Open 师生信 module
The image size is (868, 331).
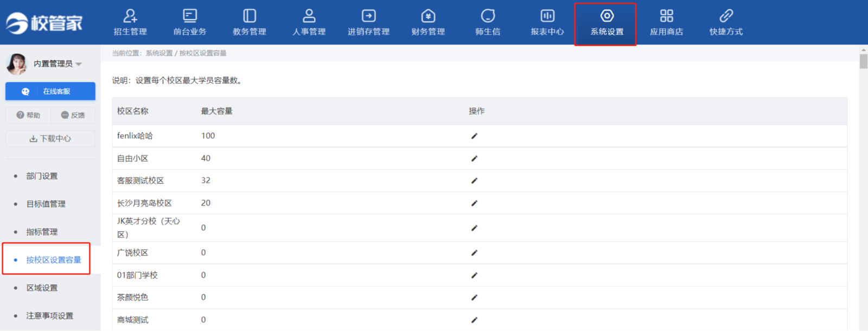coord(488,23)
